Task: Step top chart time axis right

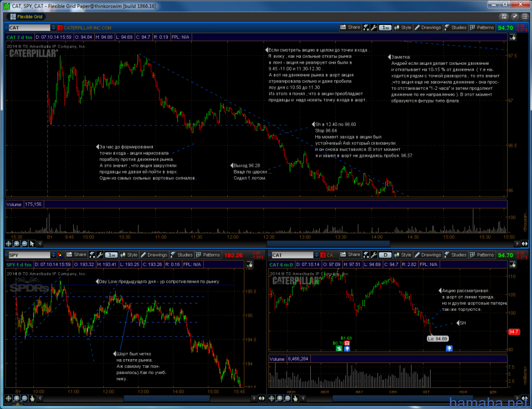Action: [517, 244]
